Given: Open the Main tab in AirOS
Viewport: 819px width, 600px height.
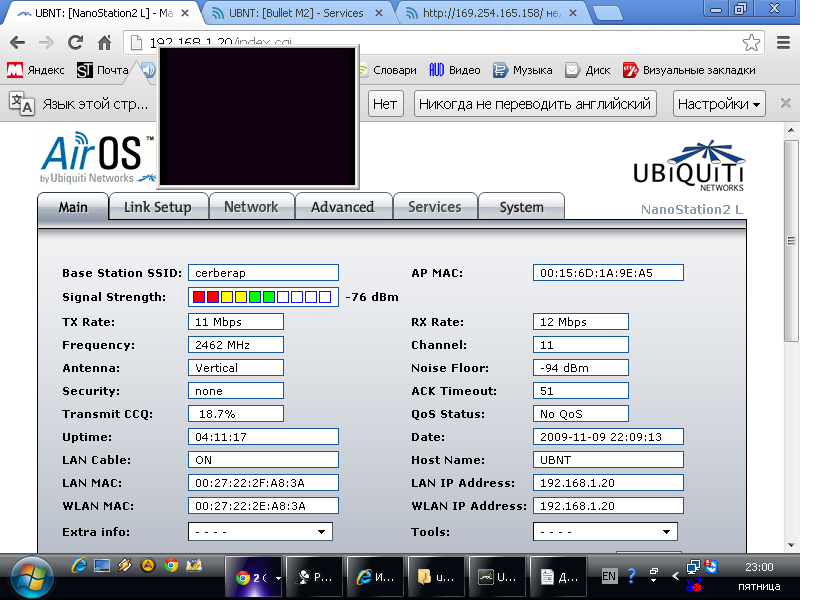Looking at the screenshot, I should 73,207.
